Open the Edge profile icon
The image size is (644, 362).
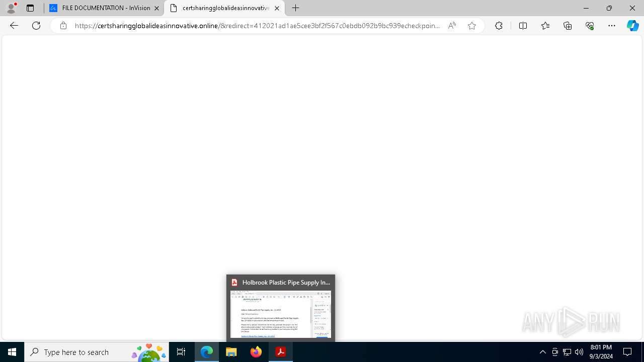tap(11, 8)
